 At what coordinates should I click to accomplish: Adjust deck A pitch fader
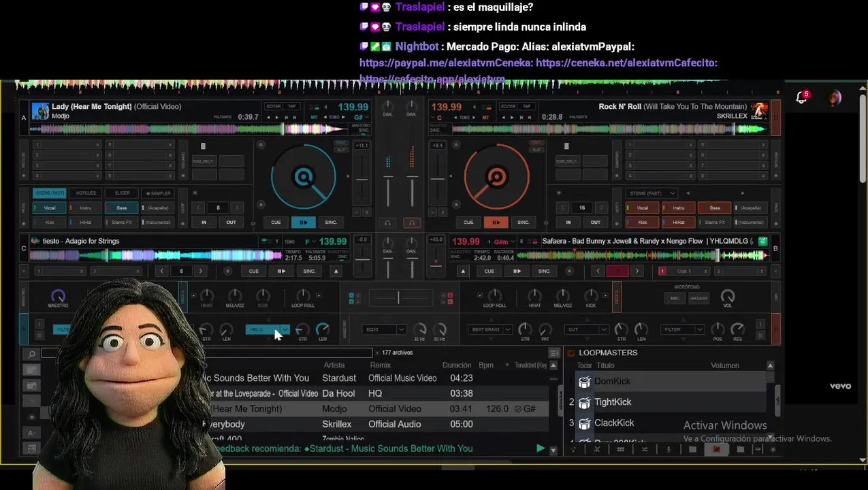click(x=361, y=180)
